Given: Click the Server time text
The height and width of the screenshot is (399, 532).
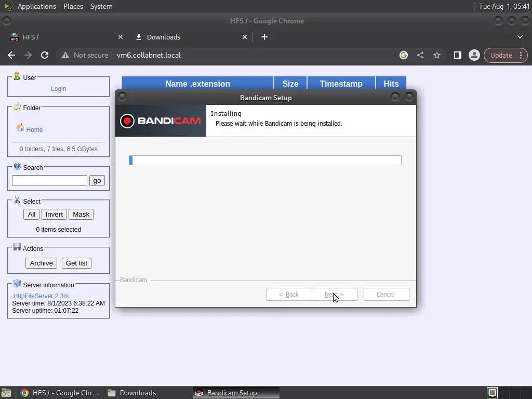Looking at the screenshot, I should coord(58,303).
